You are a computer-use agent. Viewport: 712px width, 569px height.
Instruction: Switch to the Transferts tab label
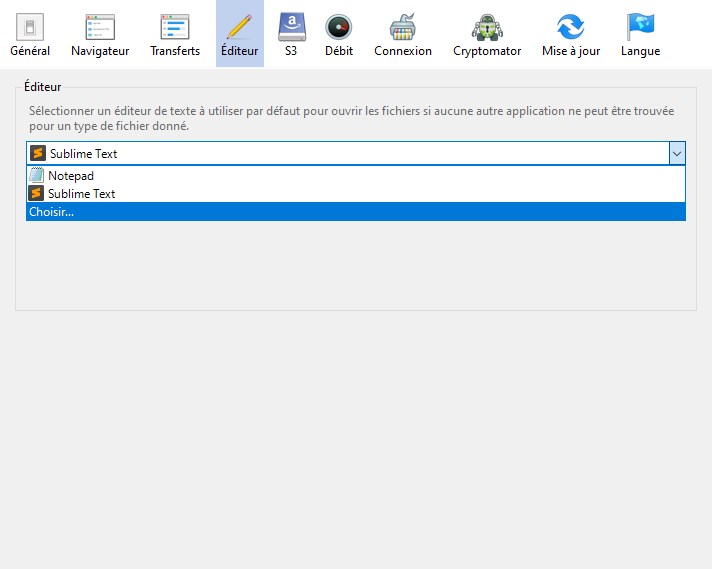175,51
